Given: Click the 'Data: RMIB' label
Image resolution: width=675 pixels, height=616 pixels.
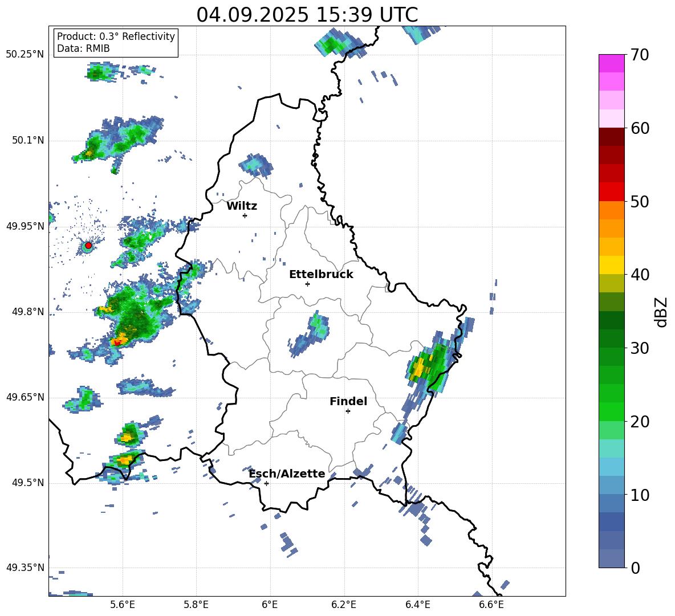Looking at the screenshot, I should pyautogui.click(x=83, y=48).
